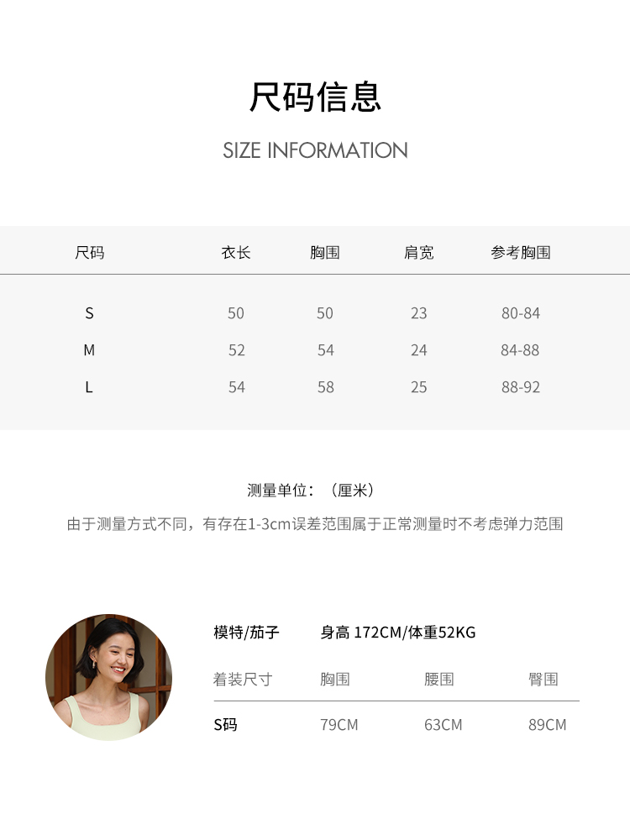The width and height of the screenshot is (630, 840).
Task: Click the 84-88 reference bust value
Action: pos(520,349)
